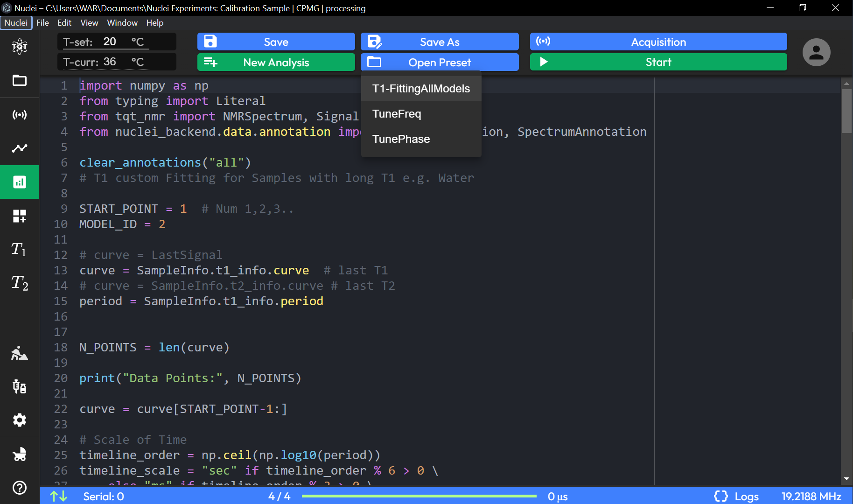Click the Logs label in status bar
Screen dimensions: 853x504
tap(747, 497)
